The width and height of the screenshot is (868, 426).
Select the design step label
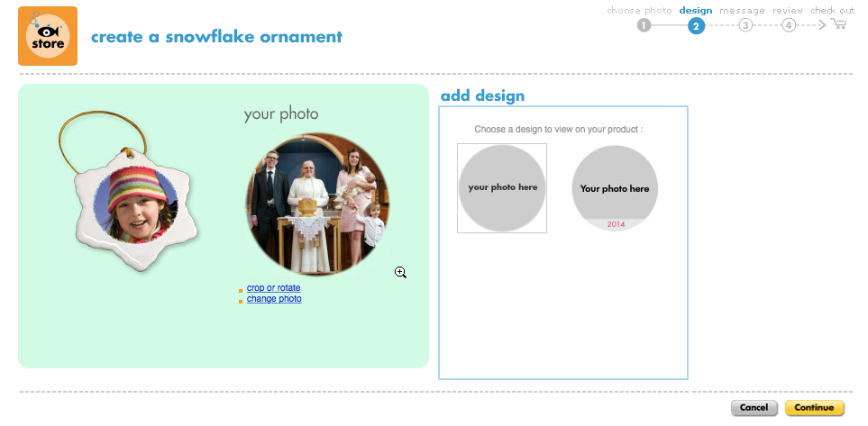coord(696,10)
